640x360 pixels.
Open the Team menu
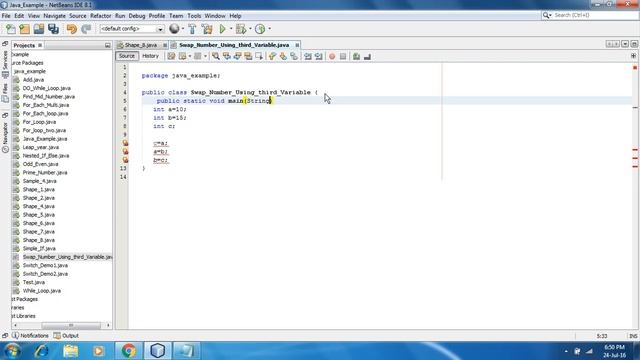click(176, 16)
